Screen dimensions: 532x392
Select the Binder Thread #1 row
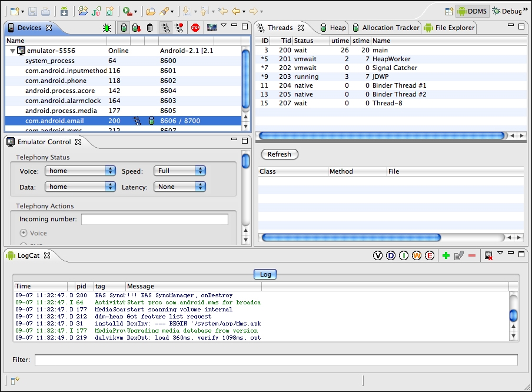391,85
